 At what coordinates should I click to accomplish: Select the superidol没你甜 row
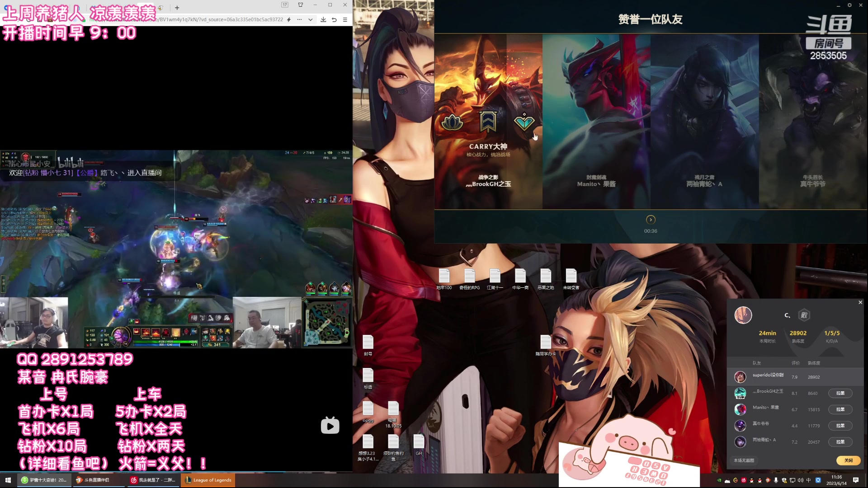pyautogui.click(x=796, y=377)
